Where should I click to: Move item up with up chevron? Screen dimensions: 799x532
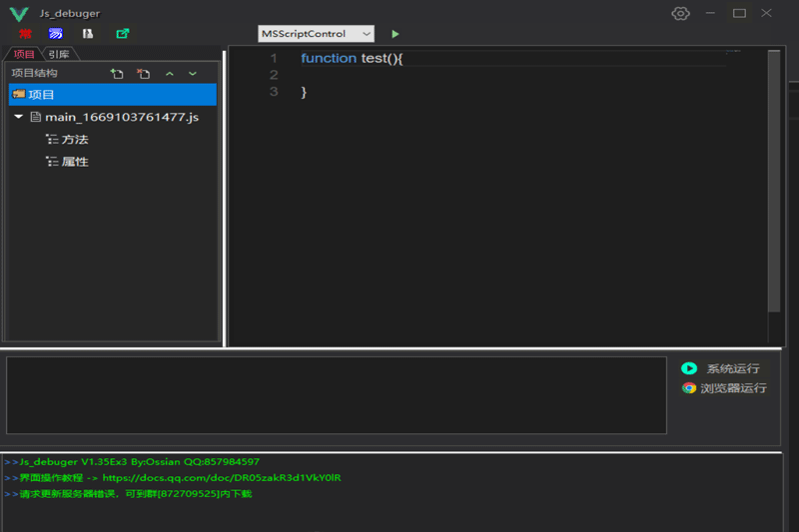pyautogui.click(x=170, y=74)
